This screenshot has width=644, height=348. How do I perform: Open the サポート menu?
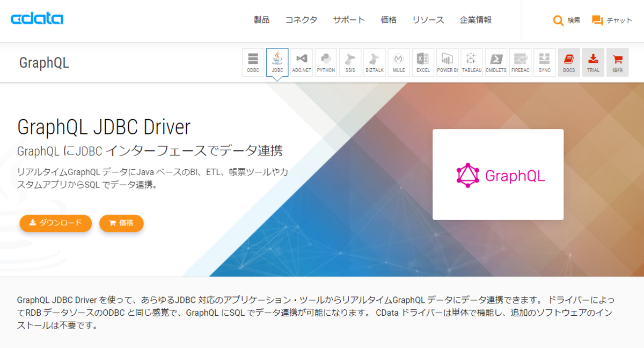349,20
